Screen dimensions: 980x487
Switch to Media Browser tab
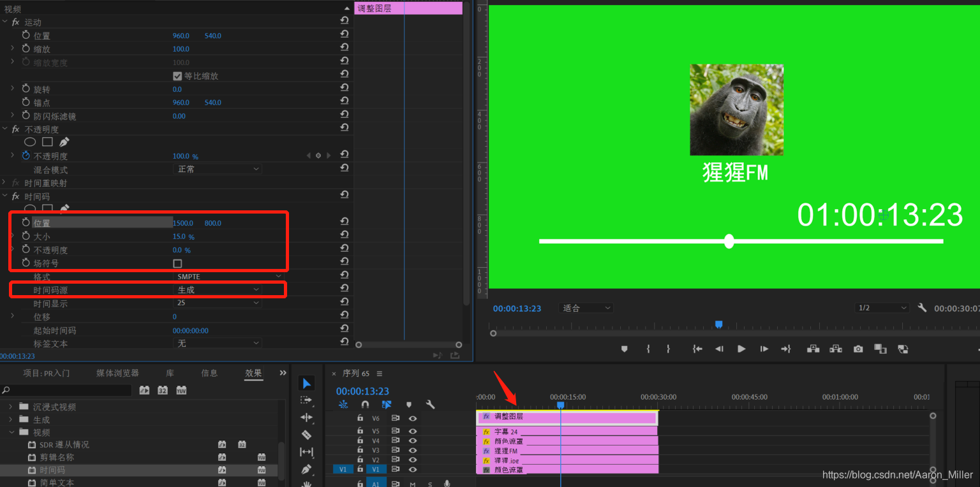(117, 373)
